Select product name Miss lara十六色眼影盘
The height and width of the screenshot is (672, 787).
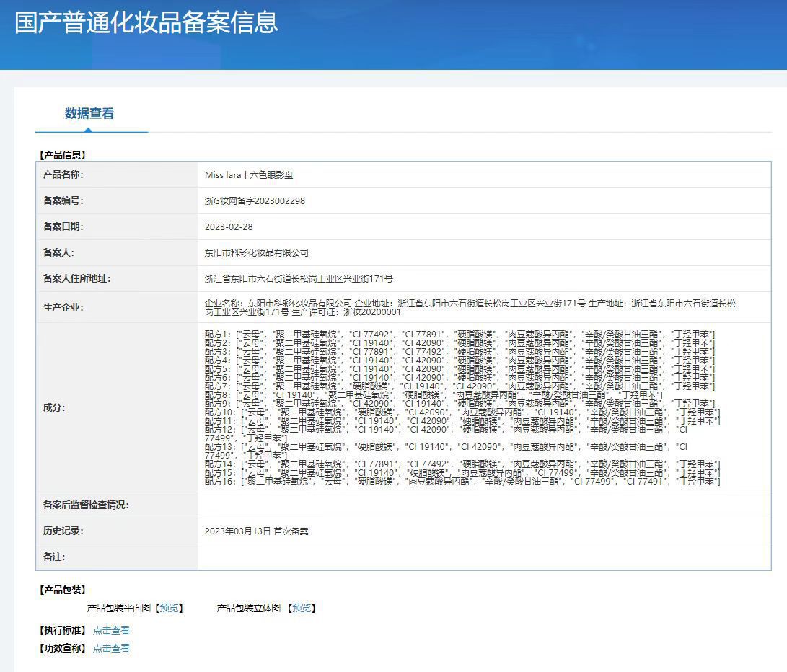249,175
